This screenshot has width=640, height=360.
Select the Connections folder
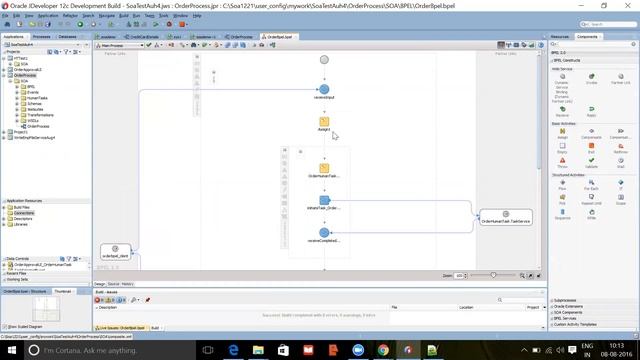(24, 213)
